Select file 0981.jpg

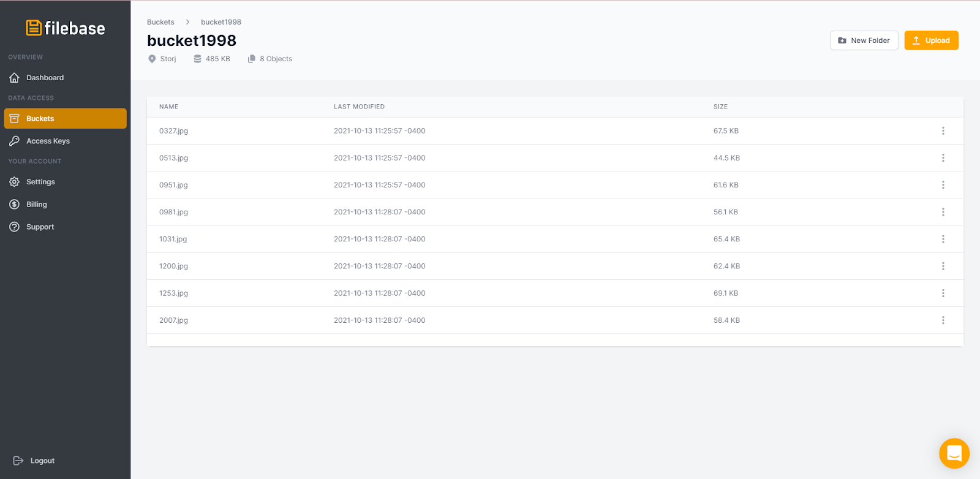pos(174,212)
